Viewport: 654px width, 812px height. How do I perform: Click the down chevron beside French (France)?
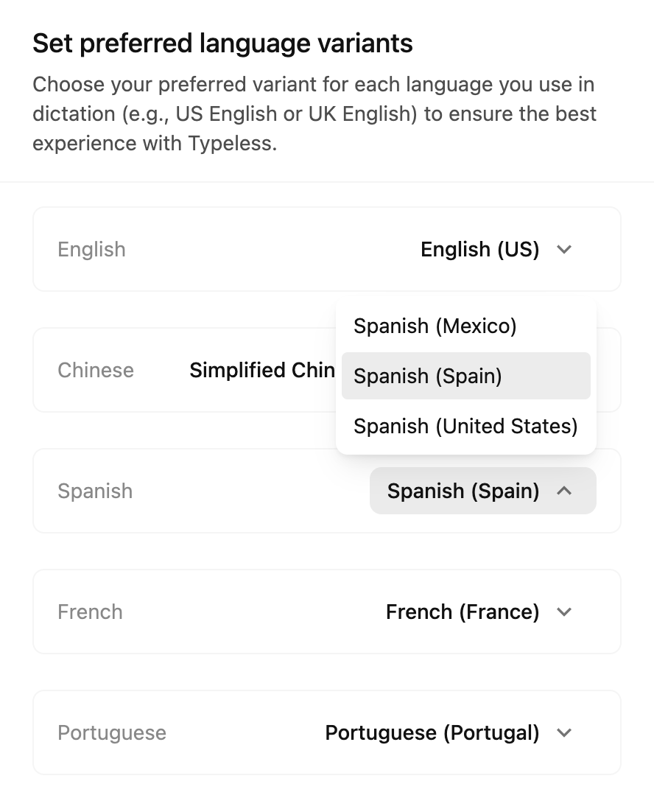(x=565, y=612)
